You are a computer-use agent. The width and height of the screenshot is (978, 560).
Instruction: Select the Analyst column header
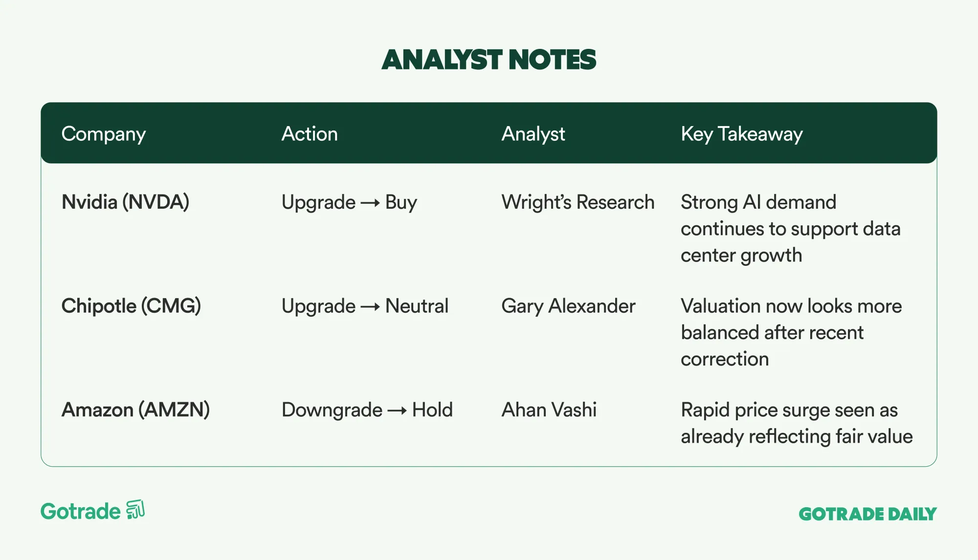[x=533, y=134]
